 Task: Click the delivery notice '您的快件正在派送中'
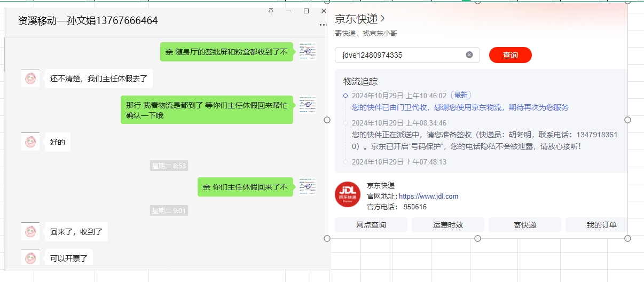tap(485, 140)
